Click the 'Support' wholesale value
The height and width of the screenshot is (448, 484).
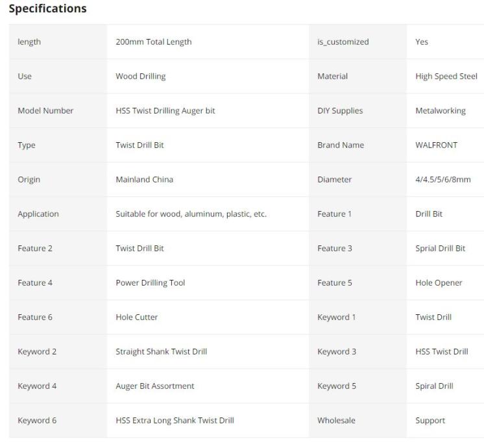pyautogui.click(x=430, y=421)
